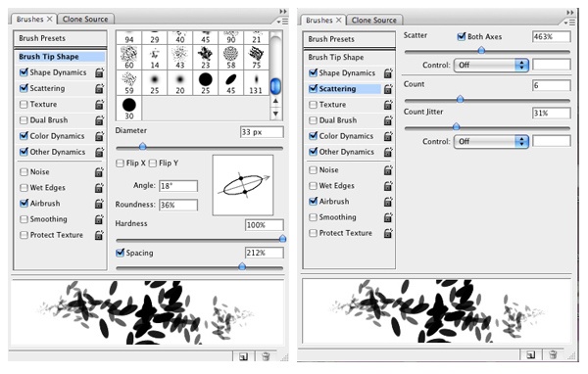Create new brush icon in right panel footer

pyautogui.click(x=530, y=354)
